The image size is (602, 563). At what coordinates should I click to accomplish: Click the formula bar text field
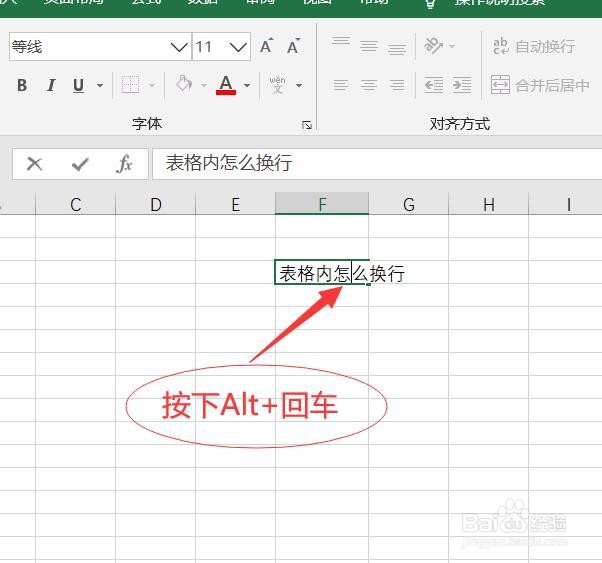(377, 164)
